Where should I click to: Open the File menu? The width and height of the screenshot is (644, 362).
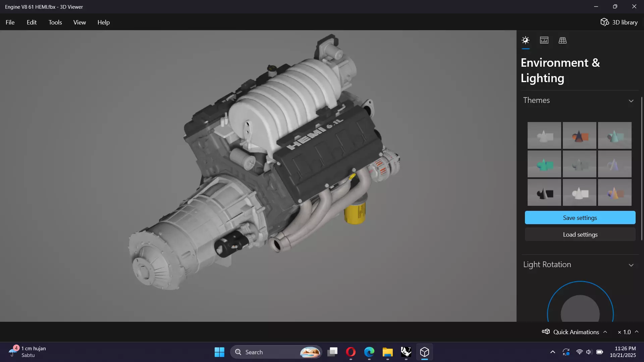(10, 22)
